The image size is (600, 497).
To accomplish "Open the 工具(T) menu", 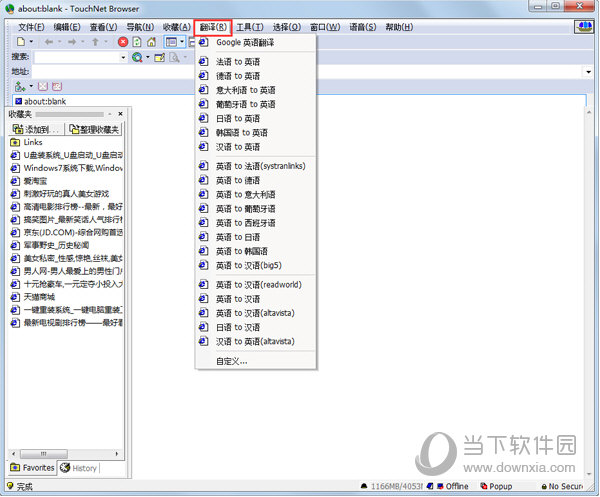I will coord(250,27).
